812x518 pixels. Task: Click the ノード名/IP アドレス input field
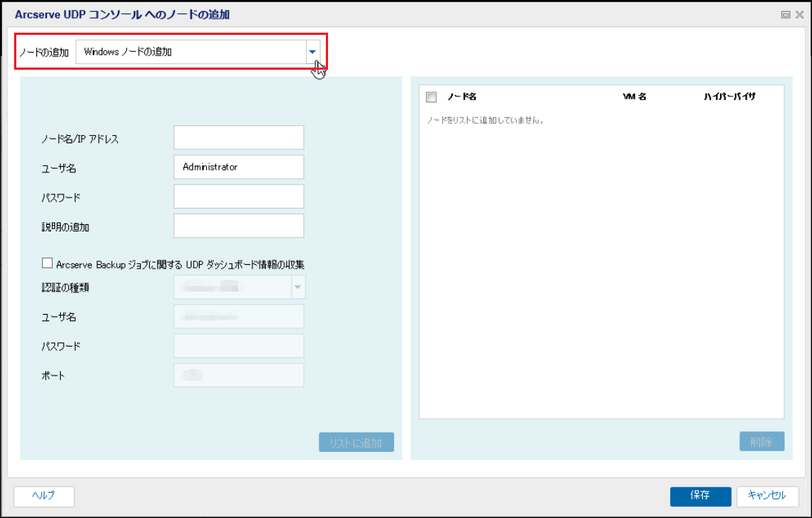point(239,138)
